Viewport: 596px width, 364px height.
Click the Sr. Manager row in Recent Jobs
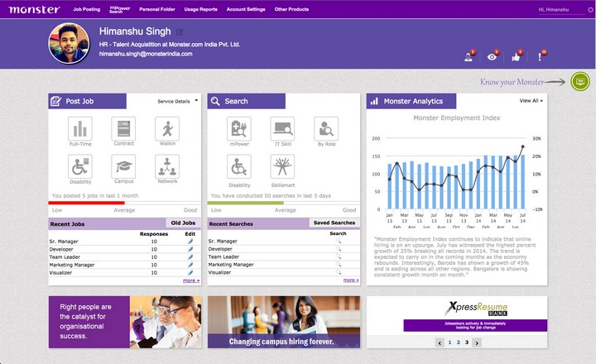tap(124, 242)
